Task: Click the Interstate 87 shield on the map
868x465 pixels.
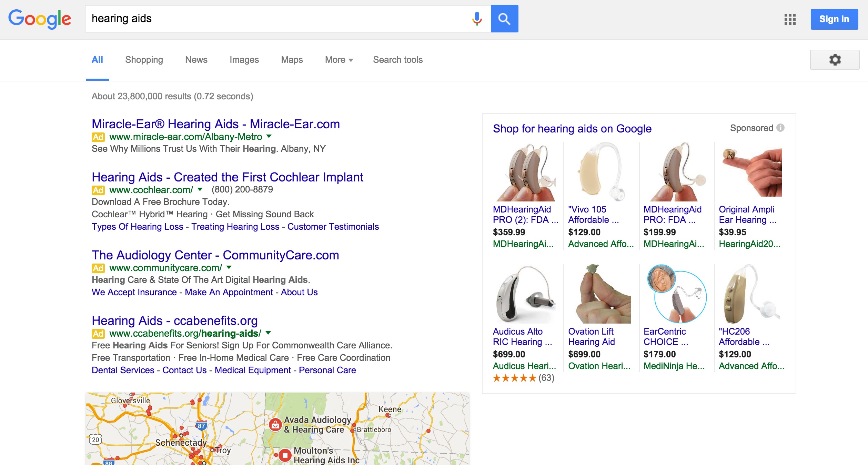Action: [x=201, y=425]
